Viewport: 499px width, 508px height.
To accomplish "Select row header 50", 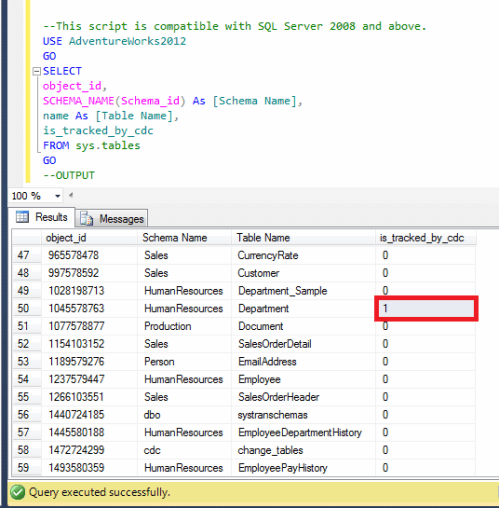I will click(27, 308).
